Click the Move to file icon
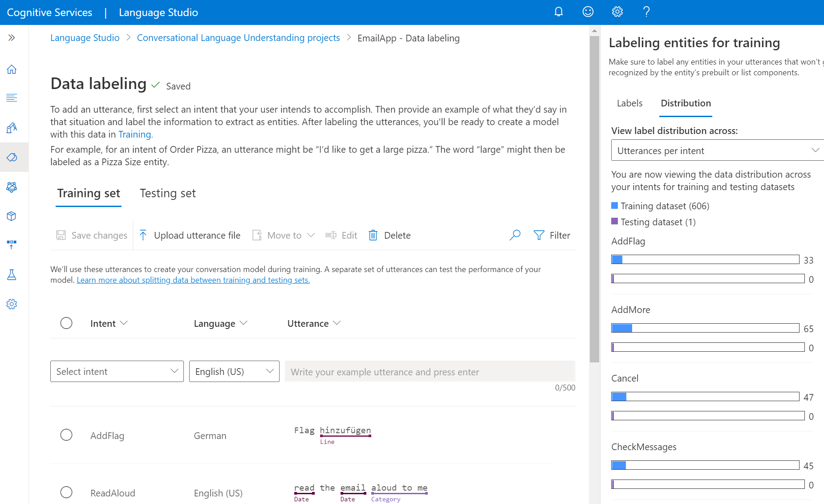 257,235
